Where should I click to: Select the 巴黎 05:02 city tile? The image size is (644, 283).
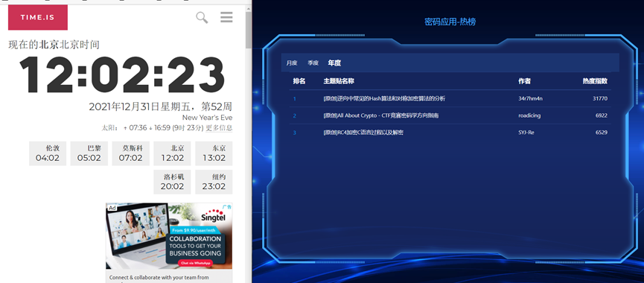tap(89, 153)
